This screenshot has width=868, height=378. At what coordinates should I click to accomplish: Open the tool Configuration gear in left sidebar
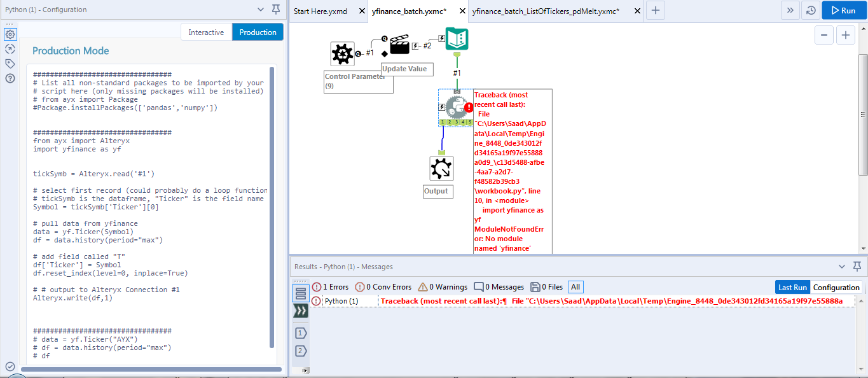pyautogui.click(x=10, y=34)
